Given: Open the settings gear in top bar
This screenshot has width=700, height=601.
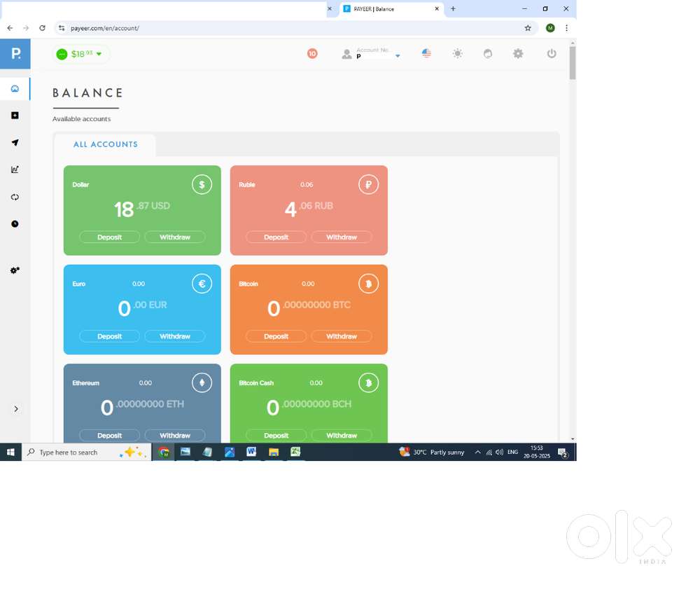Looking at the screenshot, I should point(518,54).
